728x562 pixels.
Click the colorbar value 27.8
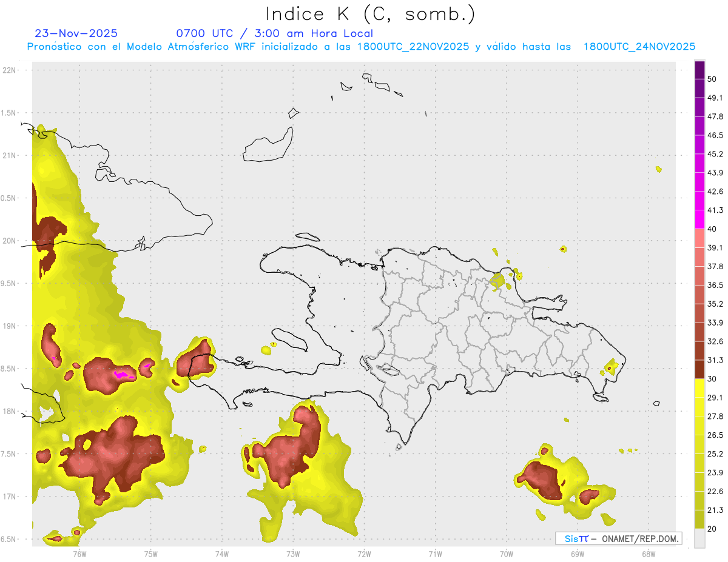[716, 416]
